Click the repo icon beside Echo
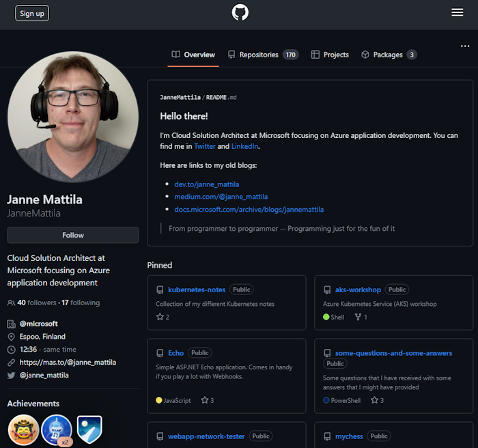The width and height of the screenshot is (478, 448). point(160,353)
